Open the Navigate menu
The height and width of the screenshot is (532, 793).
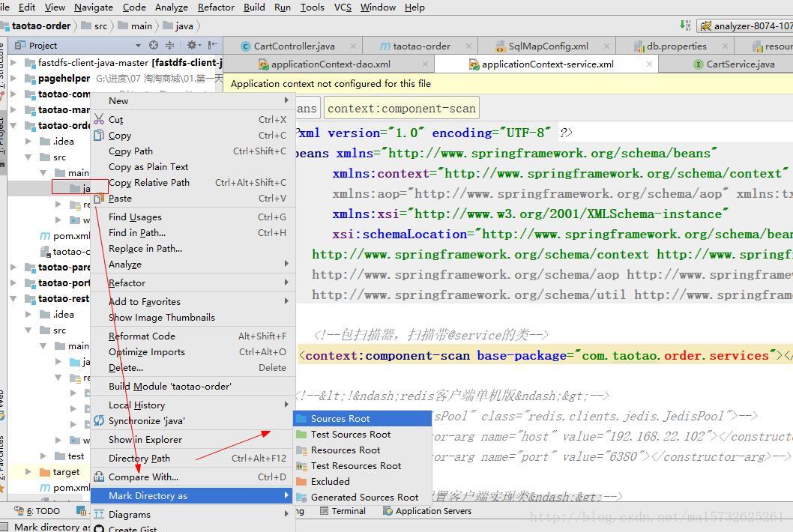pos(94,7)
